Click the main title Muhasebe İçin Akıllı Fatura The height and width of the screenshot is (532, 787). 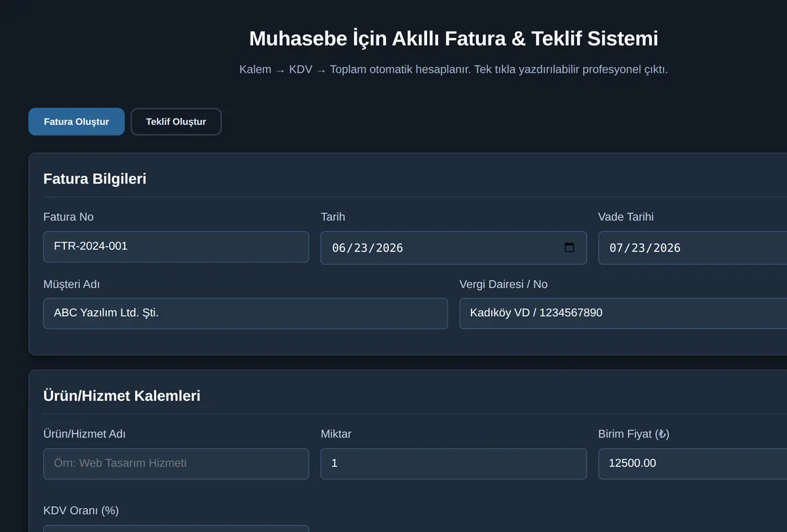[x=453, y=39]
